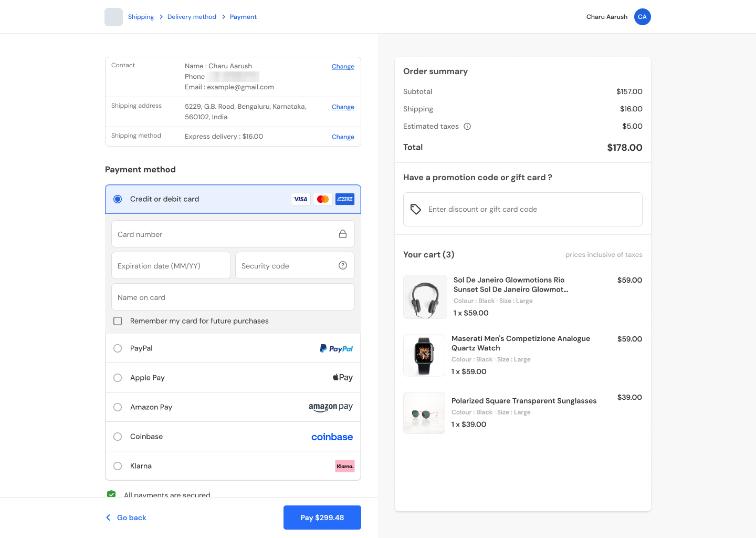Focus the Card number input field
The width and height of the screenshot is (756, 538).
[233, 234]
